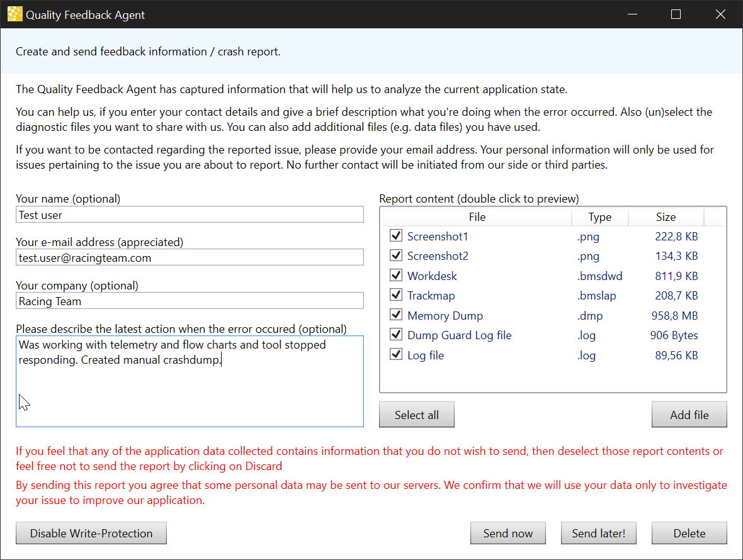
Task: Click the .bmsdwd type cell
Action: 599,276
